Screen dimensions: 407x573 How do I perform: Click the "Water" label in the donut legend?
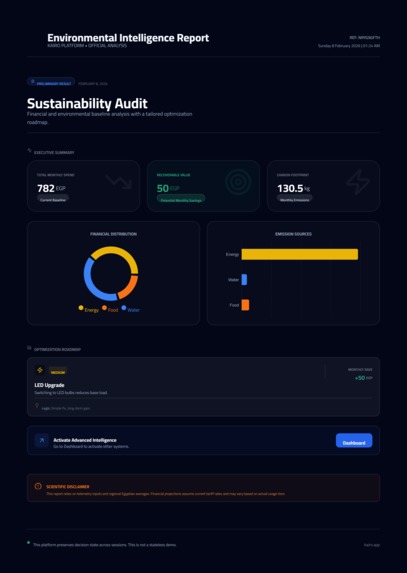134,310
